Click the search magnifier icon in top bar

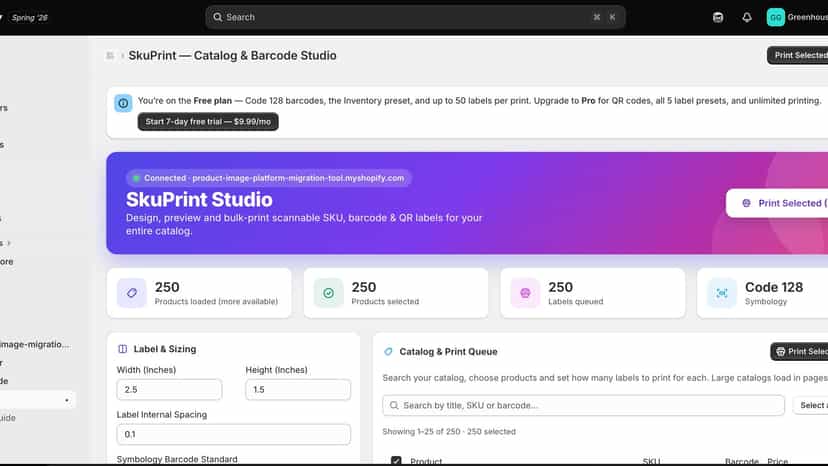click(218, 17)
